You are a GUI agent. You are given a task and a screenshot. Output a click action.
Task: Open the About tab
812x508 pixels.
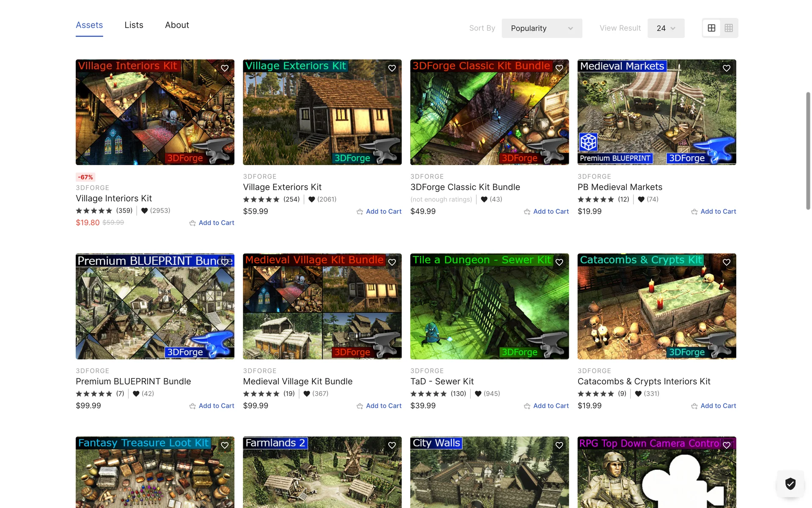click(177, 25)
